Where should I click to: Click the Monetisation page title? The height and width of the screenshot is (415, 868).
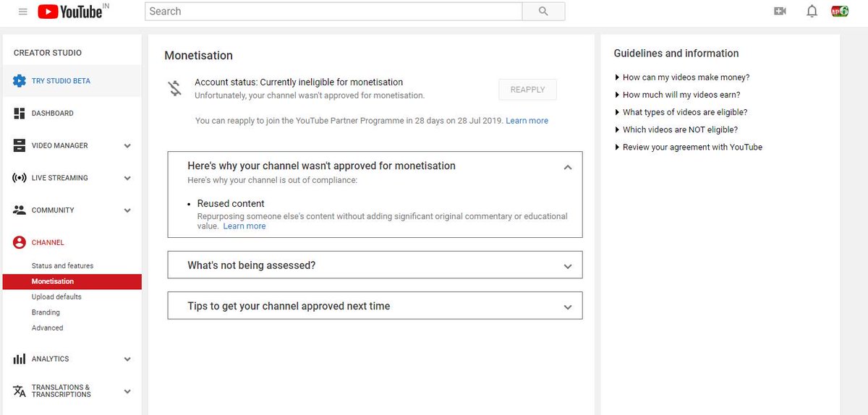[x=199, y=56]
